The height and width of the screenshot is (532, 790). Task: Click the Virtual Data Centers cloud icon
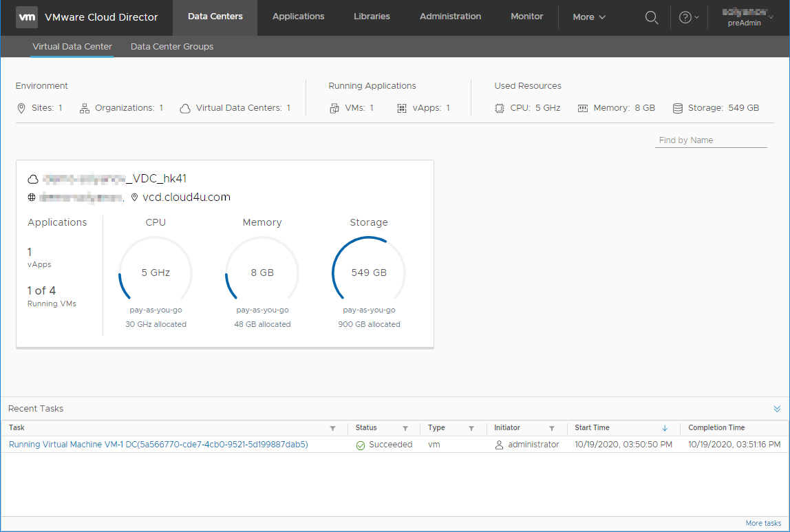pos(185,108)
